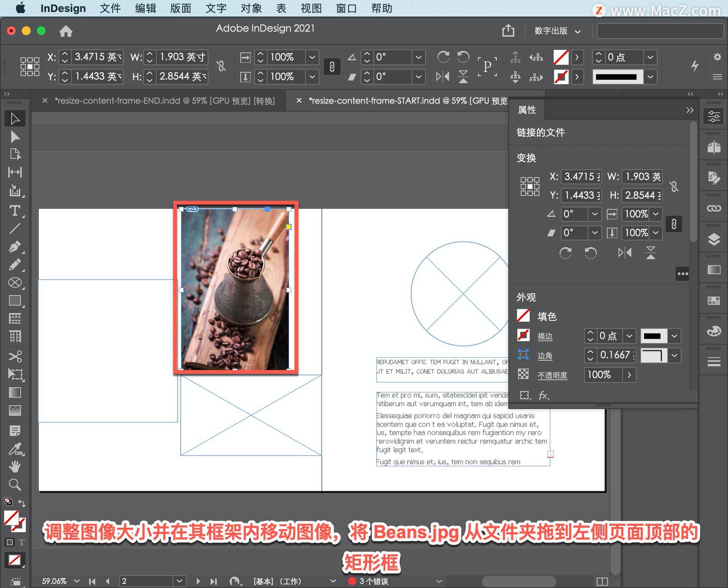728x588 pixels.
Task: Click more transform options ellipsis button
Action: (682, 274)
